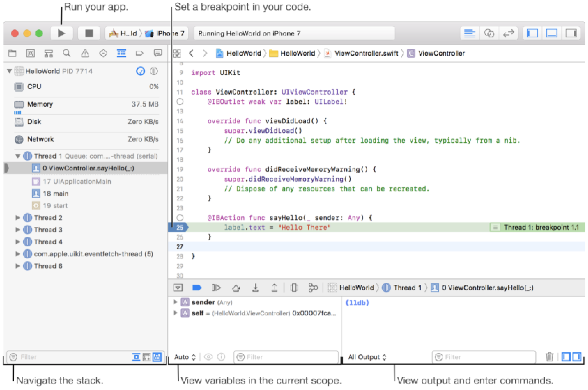Open the Test navigator tab
The image size is (588, 390).
(103, 53)
